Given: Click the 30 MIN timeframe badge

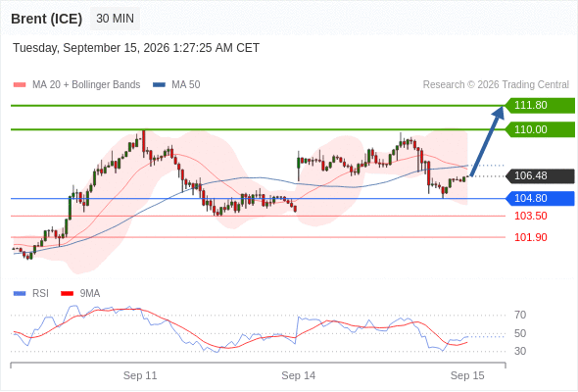Looking at the screenshot, I should pyautogui.click(x=115, y=18).
